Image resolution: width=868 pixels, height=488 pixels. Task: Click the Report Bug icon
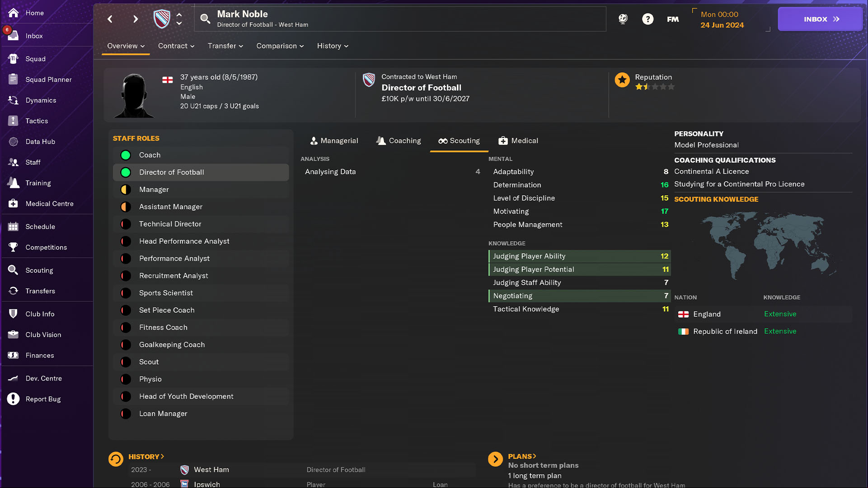[13, 399]
